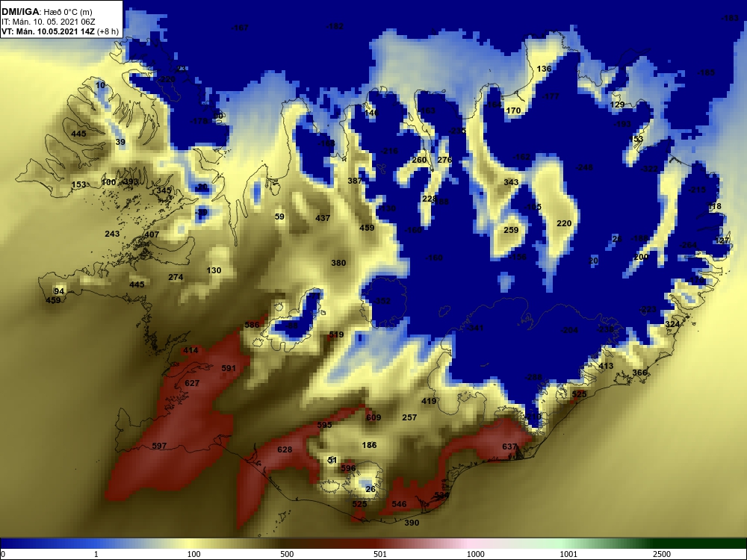The width and height of the screenshot is (747, 560).
Task: Click the map value '260'
Action: click(x=419, y=160)
